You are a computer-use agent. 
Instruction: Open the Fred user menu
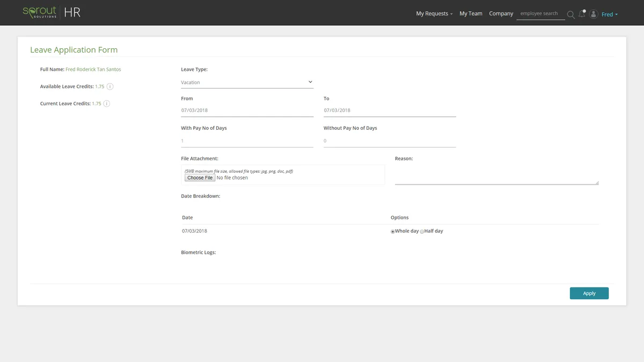point(609,14)
